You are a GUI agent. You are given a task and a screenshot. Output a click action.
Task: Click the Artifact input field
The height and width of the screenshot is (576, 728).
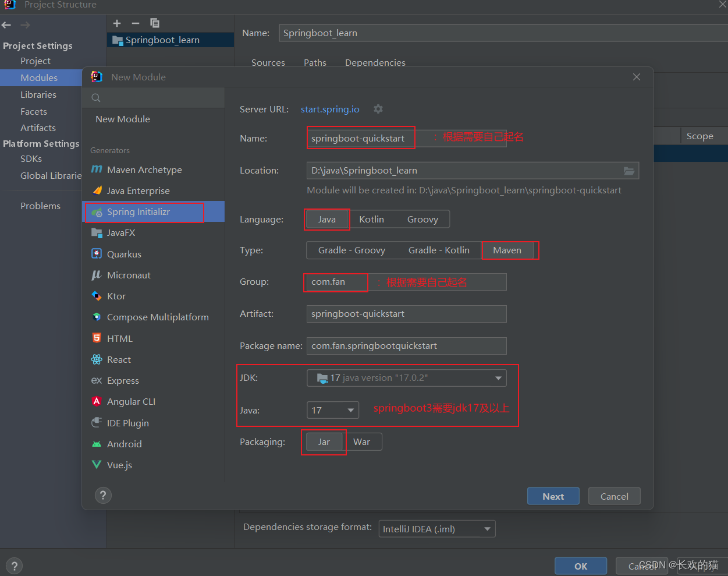coord(406,314)
